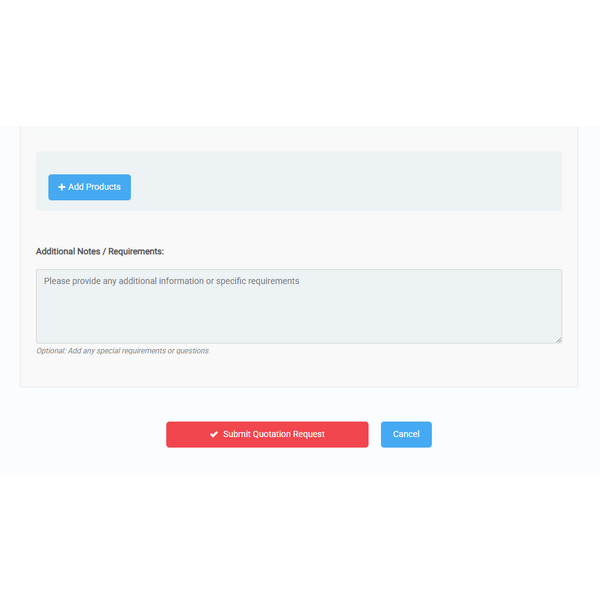
Task: Click the "Add Products" text label
Action: 94,187
